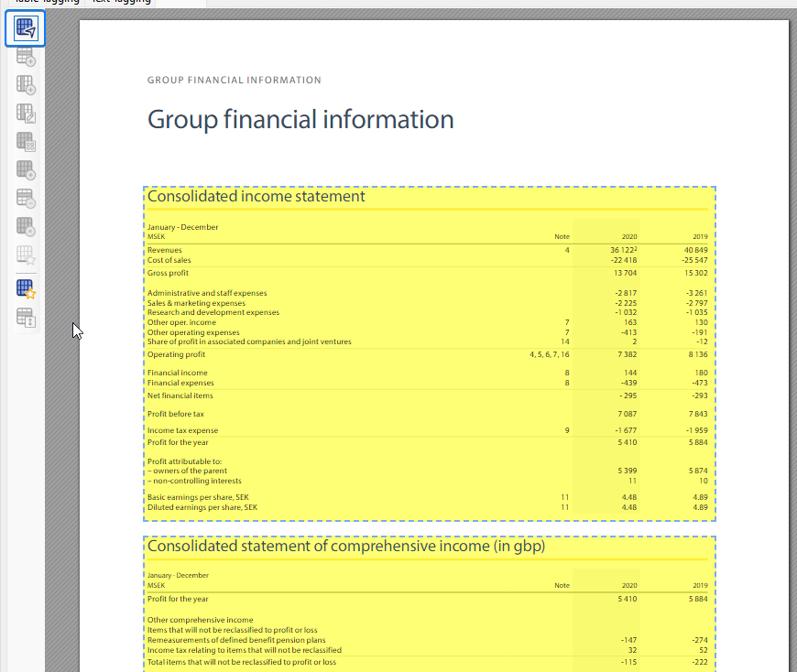This screenshot has width=797, height=672.
Task: Click the grey add table plus icon
Action: click(x=26, y=169)
